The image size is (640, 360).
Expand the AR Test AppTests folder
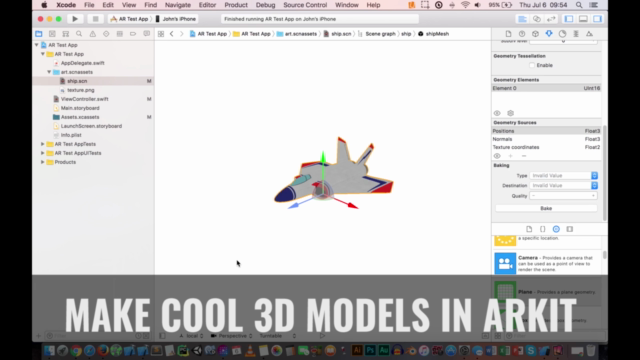(x=42, y=144)
